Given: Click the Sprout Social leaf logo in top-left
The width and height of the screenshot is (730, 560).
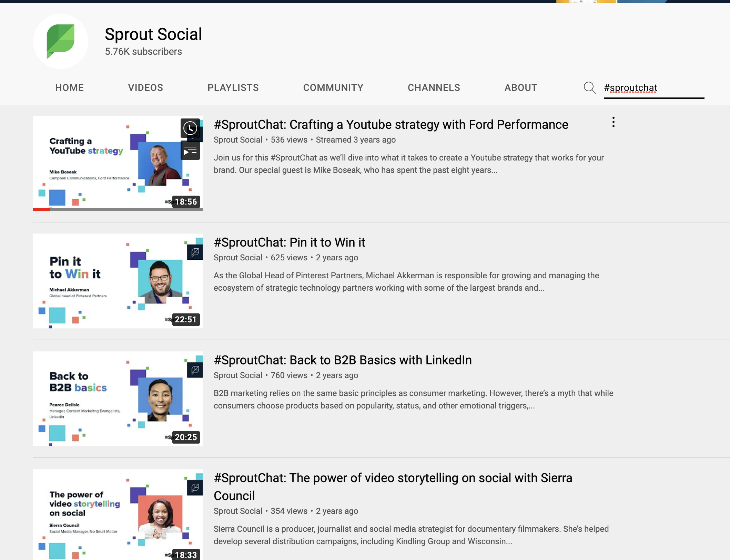Looking at the screenshot, I should pos(61,41).
